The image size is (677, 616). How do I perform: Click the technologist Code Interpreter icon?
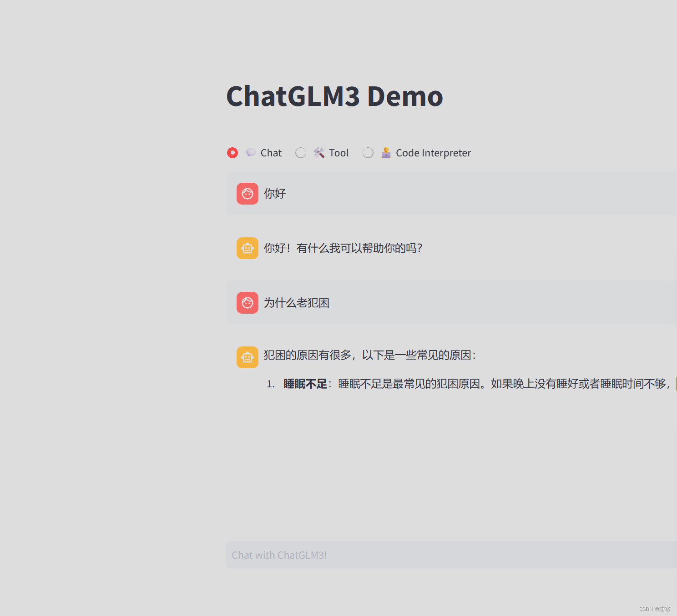pos(386,152)
